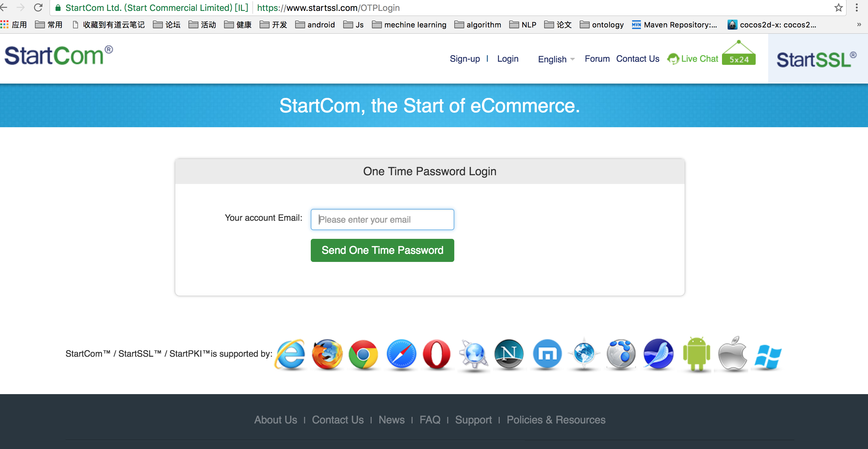The height and width of the screenshot is (449, 868).
Task: Open the English language dropdown
Action: 556,59
